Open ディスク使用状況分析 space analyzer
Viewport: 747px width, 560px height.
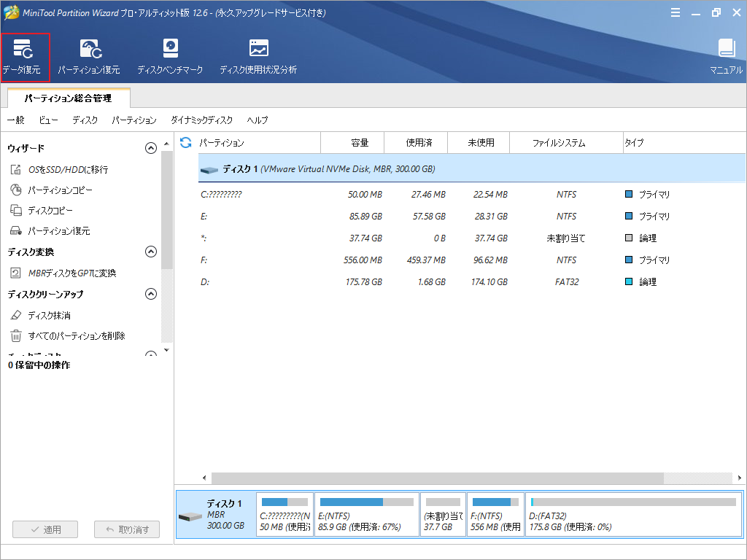pyautogui.click(x=258, y=57)
